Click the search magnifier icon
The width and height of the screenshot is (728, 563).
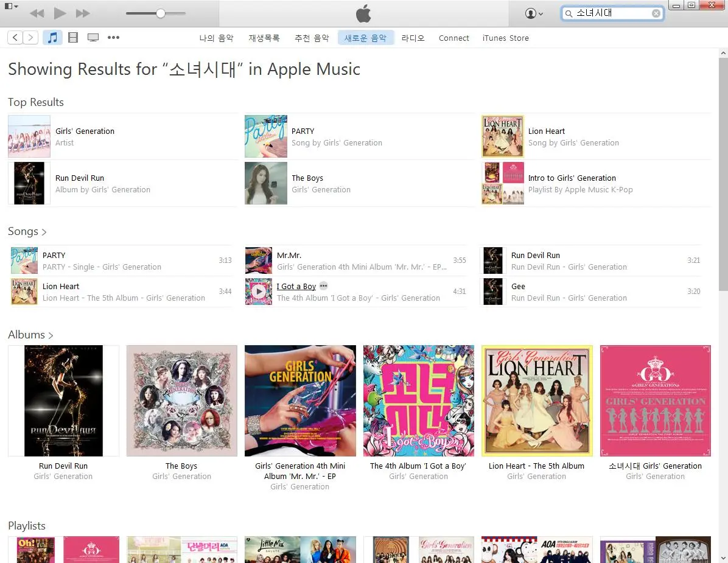[x=569, y=13]
